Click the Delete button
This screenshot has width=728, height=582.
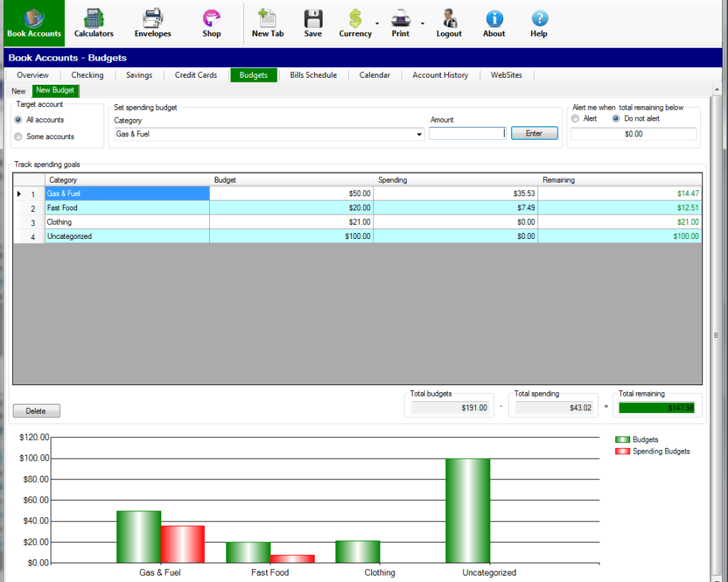point(36,411)
